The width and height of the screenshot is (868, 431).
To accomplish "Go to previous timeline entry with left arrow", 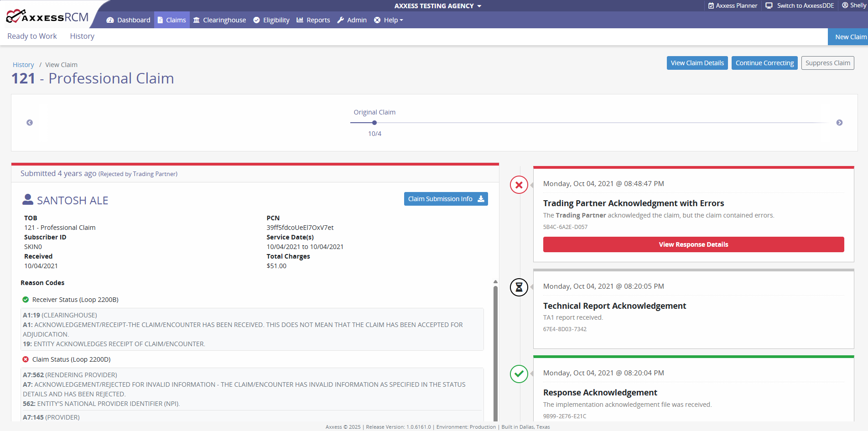I will [30, 123].
